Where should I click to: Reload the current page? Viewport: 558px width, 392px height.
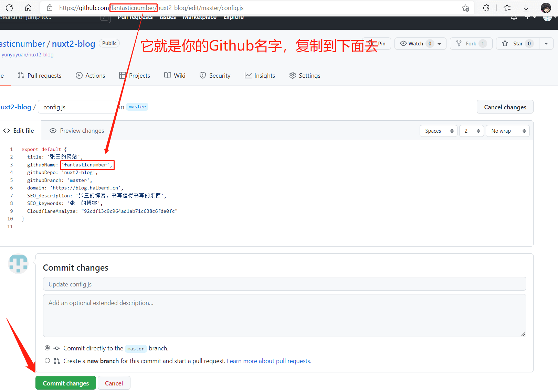coord(9,8)
